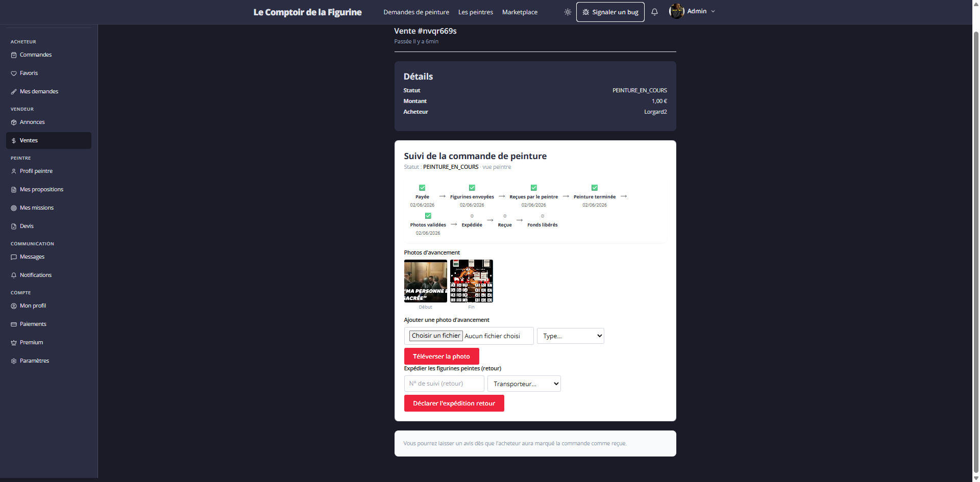The width and height of the screenshot is (980, 482).
Task: Click the Favoris heart icon
Action: 14,73
